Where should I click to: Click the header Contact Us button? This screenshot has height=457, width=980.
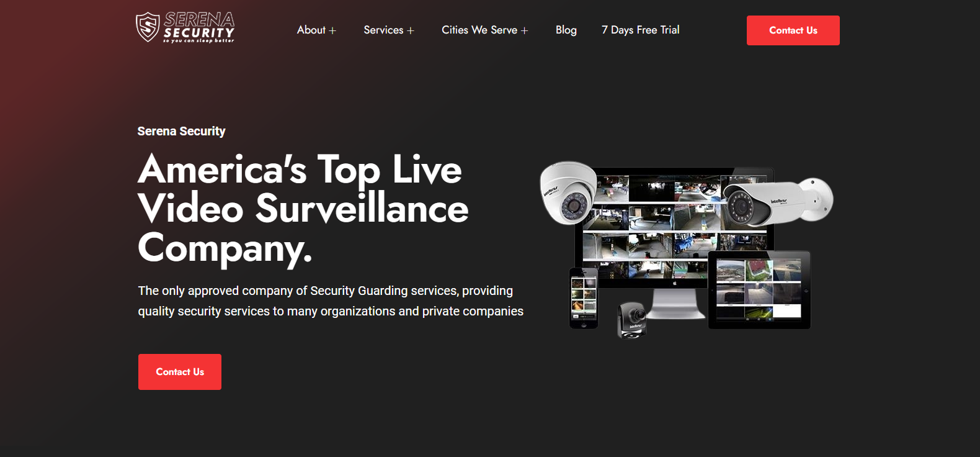point(793,30)
